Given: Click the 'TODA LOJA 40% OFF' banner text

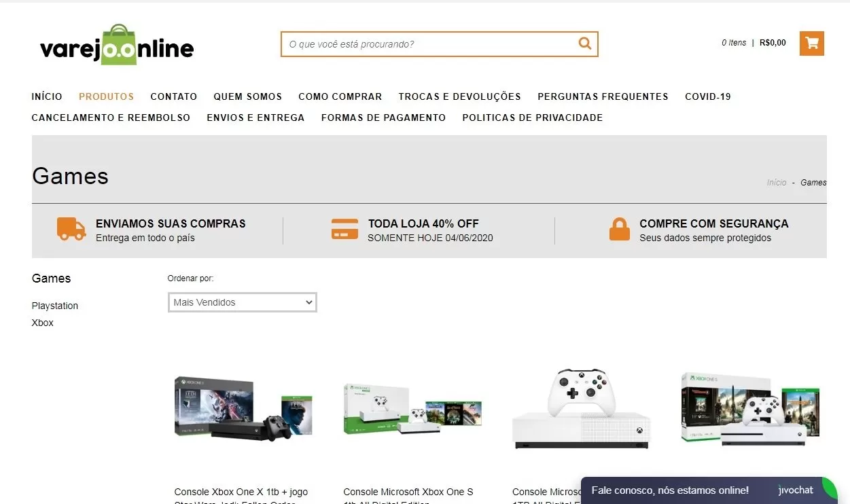Looking at the screenshot, I should 423,223.
